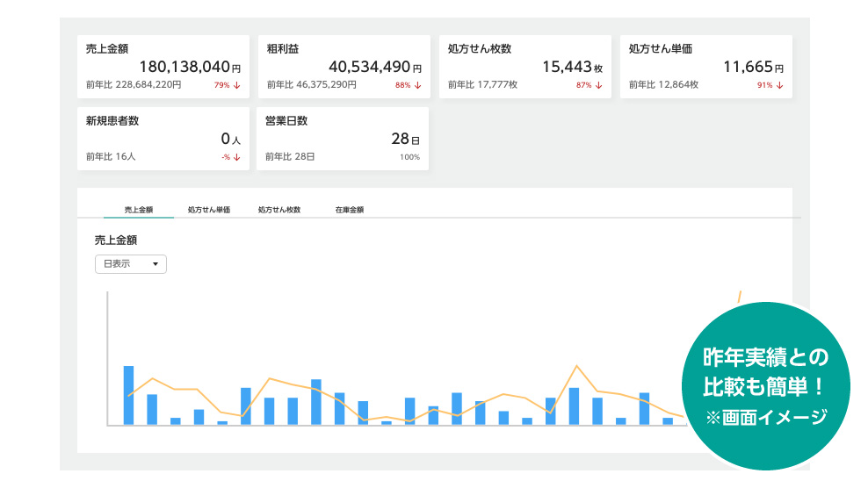The image size is (868, 488).
Task: Open the 処方せん単価 tab
Action: click(209, 210)
